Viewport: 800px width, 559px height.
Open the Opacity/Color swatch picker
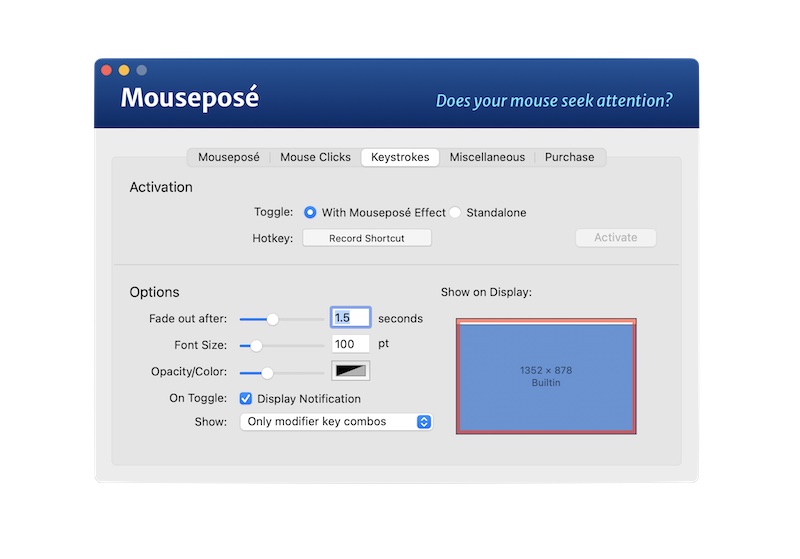[x=351, y=371]
